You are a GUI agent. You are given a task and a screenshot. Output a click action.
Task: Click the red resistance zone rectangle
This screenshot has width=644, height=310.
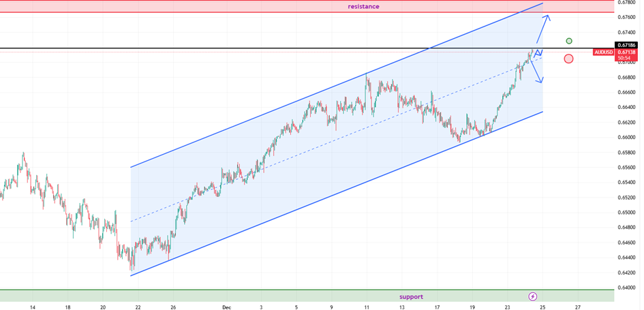204,6
